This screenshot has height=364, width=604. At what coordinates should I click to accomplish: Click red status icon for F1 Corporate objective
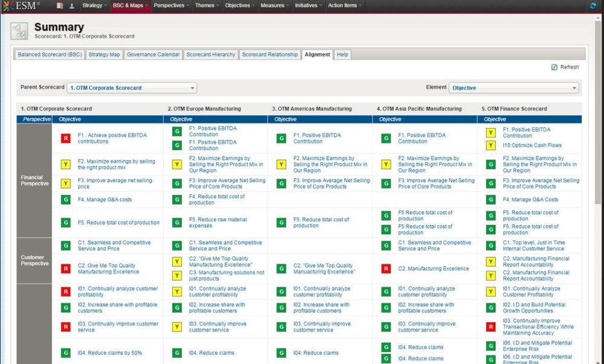pyautogui.click(x=66, y=138)
